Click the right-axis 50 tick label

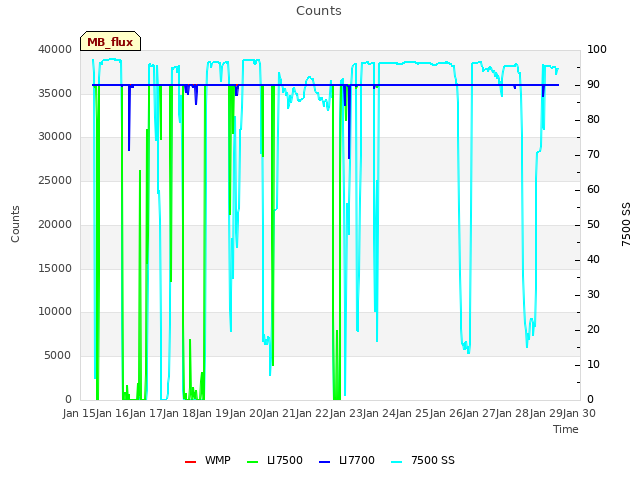tap(593, 224)
